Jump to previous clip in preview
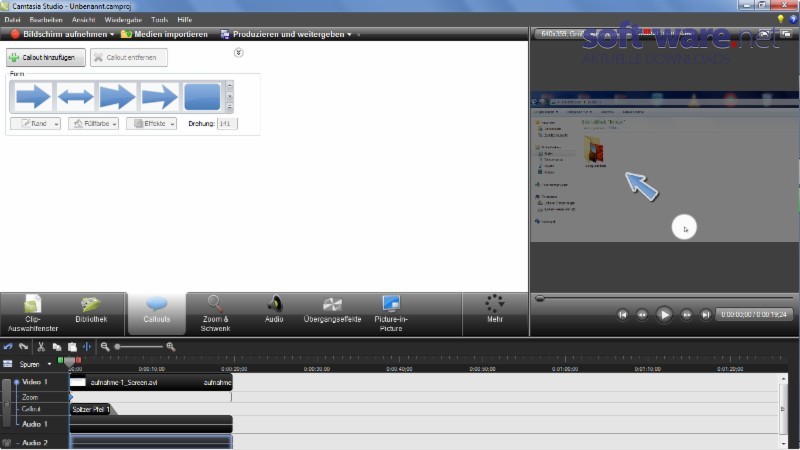The width and height of the screenshot is (800, 450). (622, 314)
